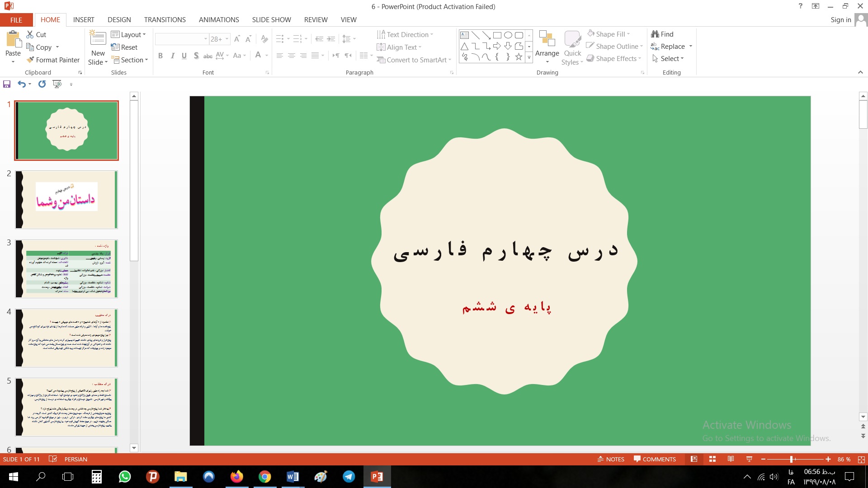This screenshot has width=868, height=488.
Task: Click the Cut scissors icon
Action: 30,34
